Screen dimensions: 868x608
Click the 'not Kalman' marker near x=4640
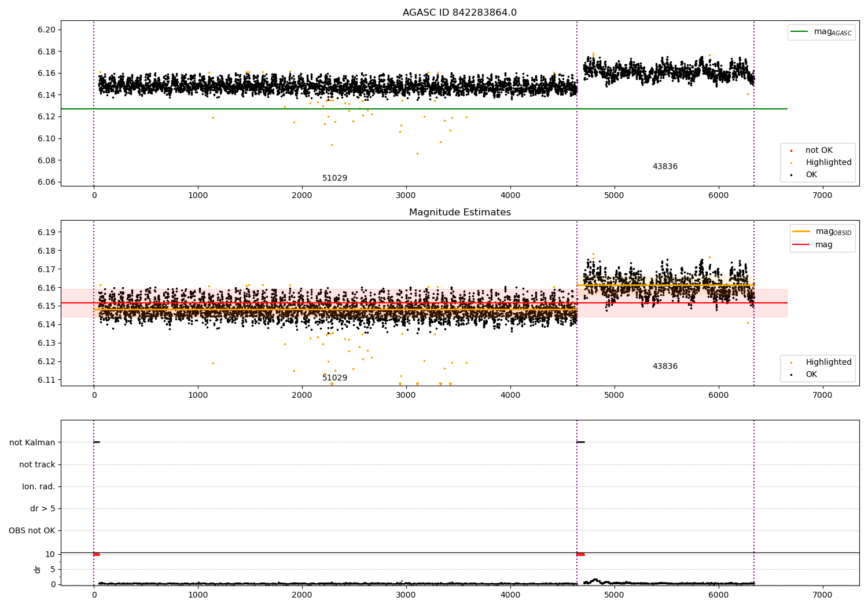580,442
